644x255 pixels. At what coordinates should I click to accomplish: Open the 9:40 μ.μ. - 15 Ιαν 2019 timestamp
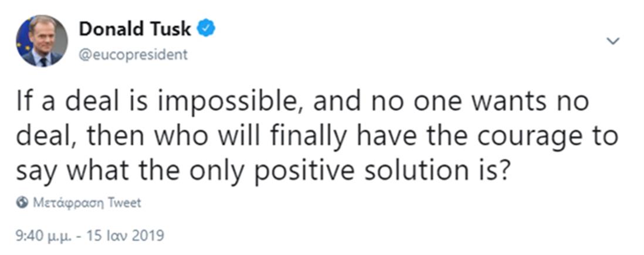coord(90,236)
